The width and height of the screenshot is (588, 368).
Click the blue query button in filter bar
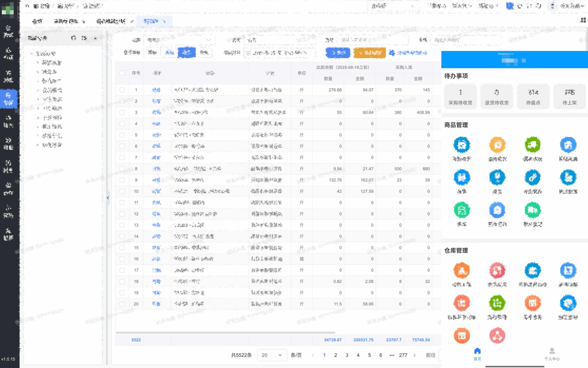coord(338,53)
